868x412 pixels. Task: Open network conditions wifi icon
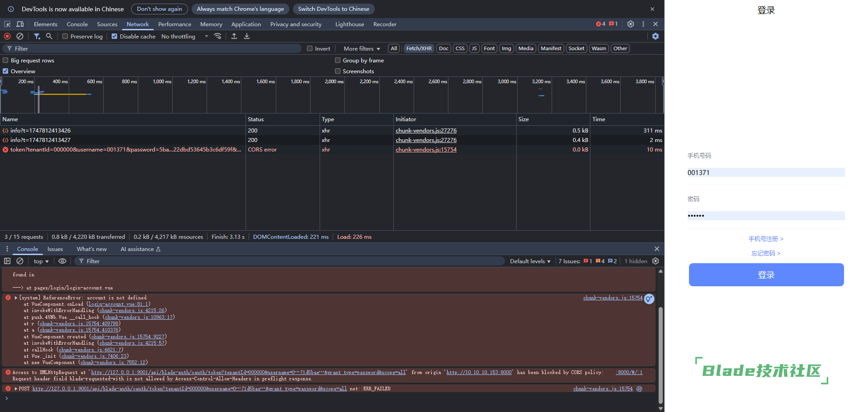[218, 36]
